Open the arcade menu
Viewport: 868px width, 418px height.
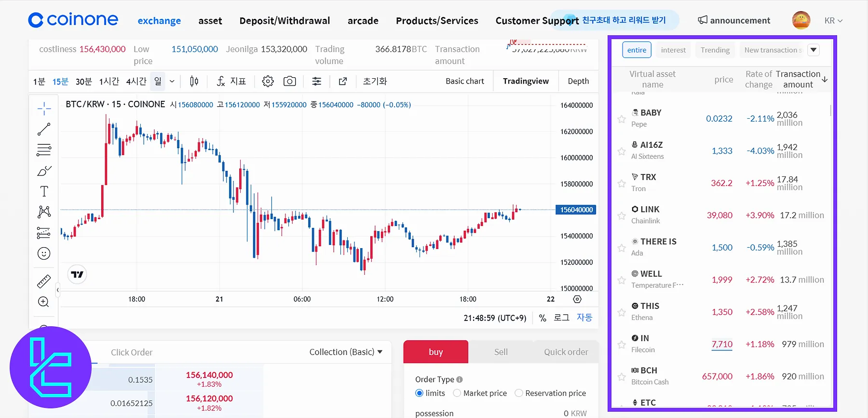click(363, 20)
